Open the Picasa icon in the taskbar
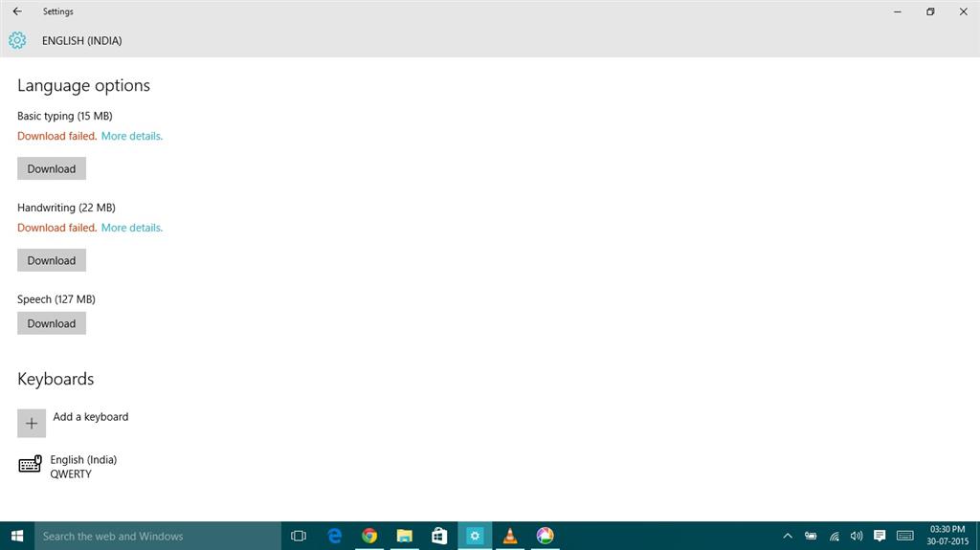This screenshot has width=980, height=550. tap(545, 537)
